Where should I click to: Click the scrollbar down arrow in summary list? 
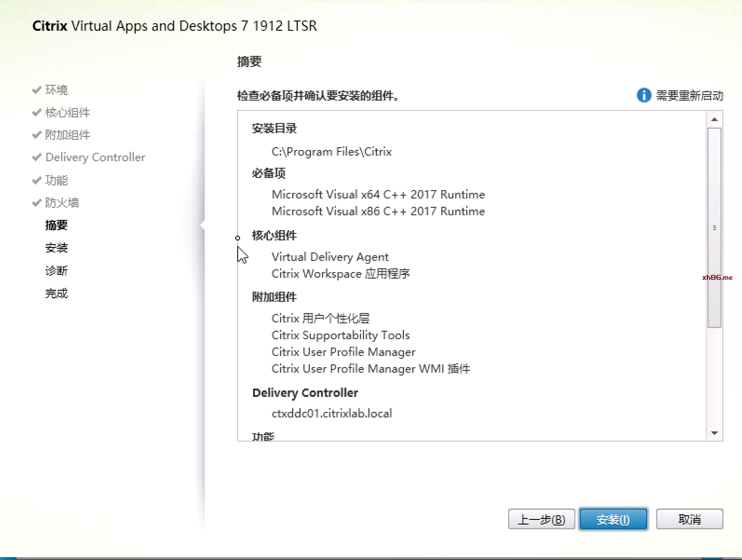point(714,433)
